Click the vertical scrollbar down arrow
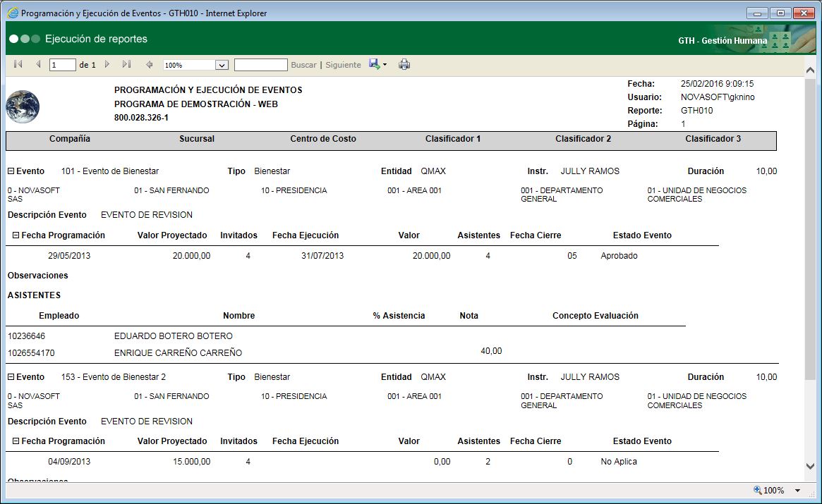822x504 pixels. 810,466
